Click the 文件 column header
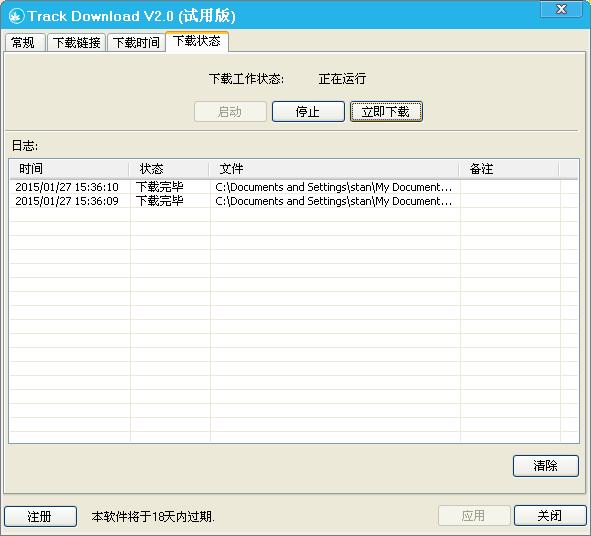 point(334,169)
